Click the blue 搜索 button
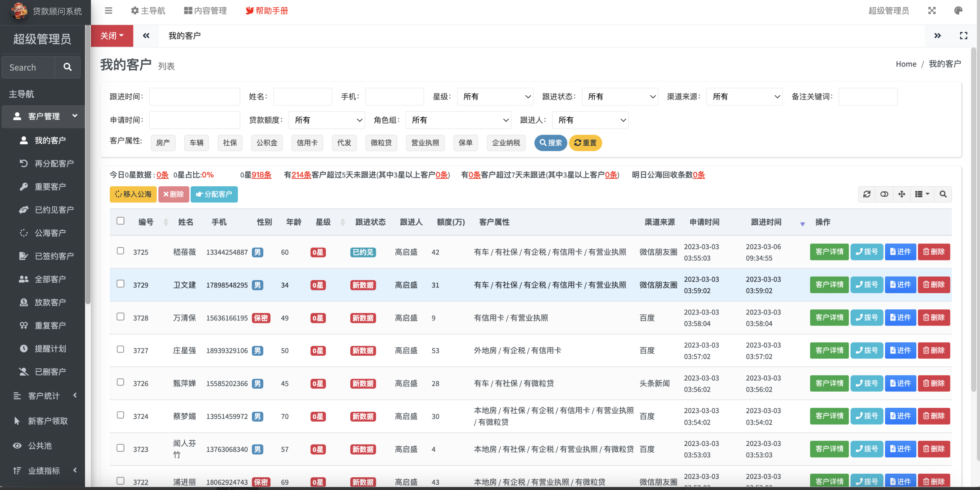The height and width of the screenshot is (490, 980). 550,143
